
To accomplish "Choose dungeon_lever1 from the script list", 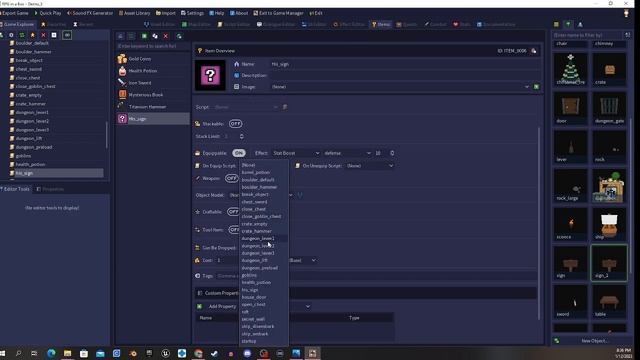I will click(263, 238).
